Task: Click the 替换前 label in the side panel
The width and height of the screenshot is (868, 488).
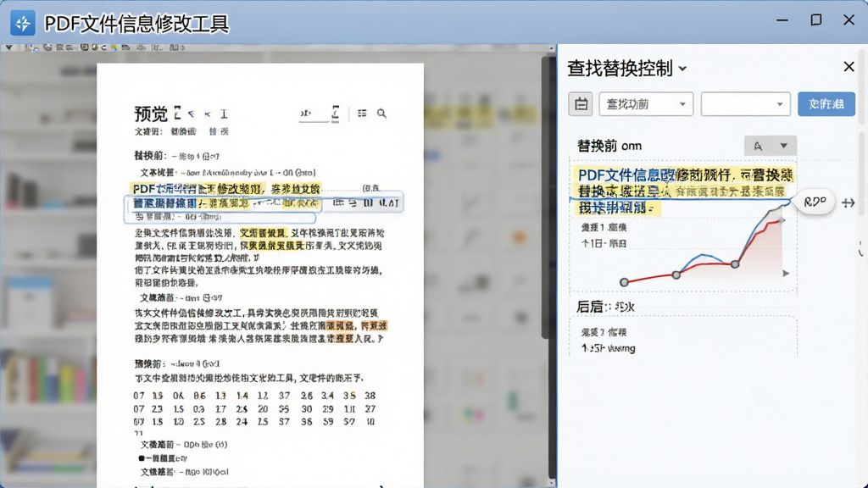Action: pos(598,146)
